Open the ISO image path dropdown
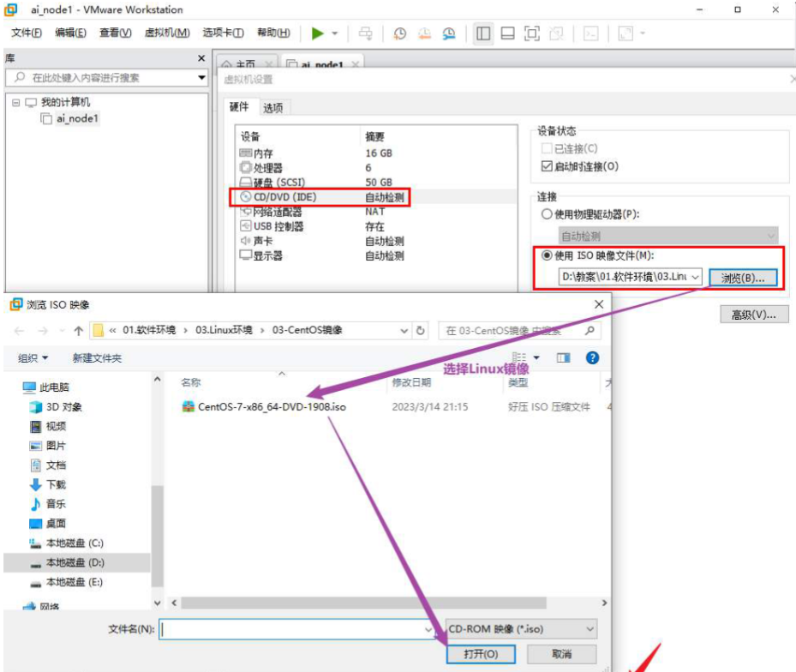Screen dimensions: 796x672 [x=695, y=278]
